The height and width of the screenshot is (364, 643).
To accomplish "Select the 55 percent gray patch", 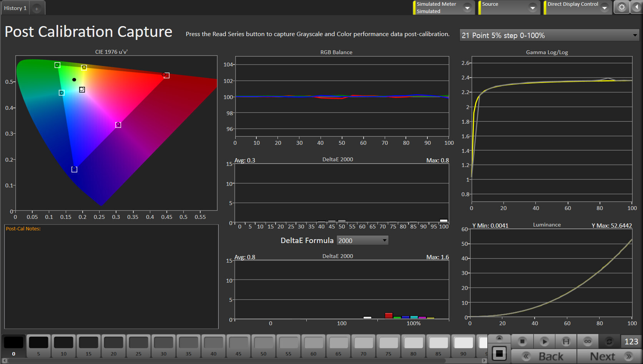I will tap(288, 346).
